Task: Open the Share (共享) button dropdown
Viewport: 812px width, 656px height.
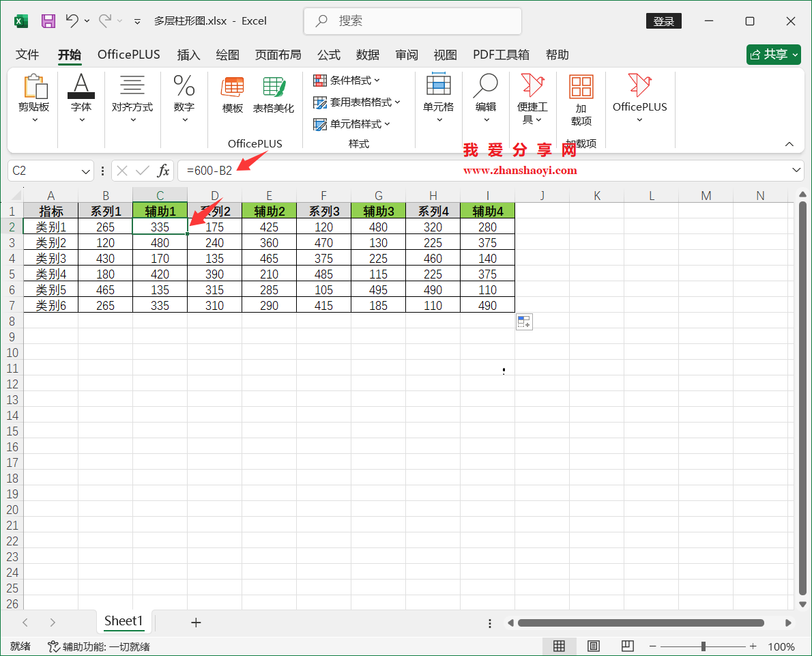Action: 795,55
